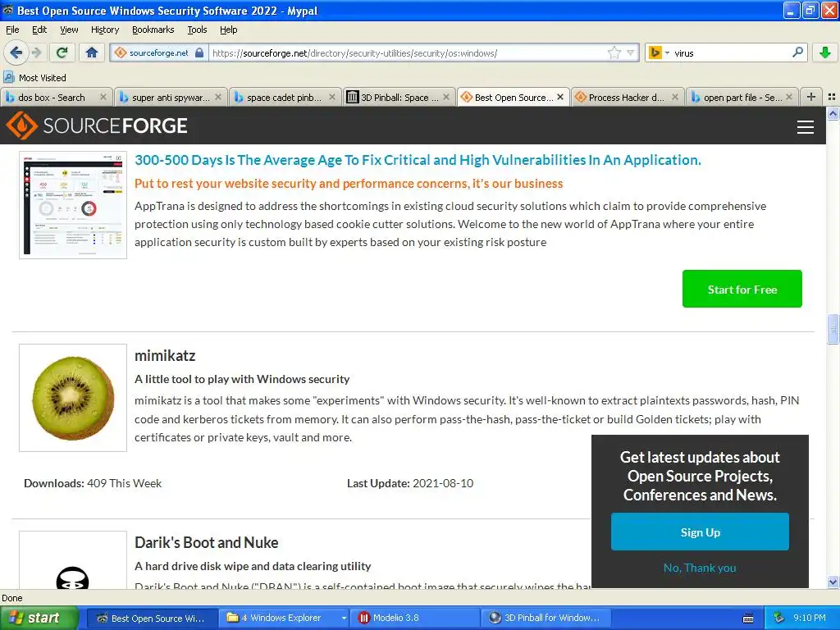
Task: Open the mimikatz kiwi thumbnail
Action: pos(73,398)
